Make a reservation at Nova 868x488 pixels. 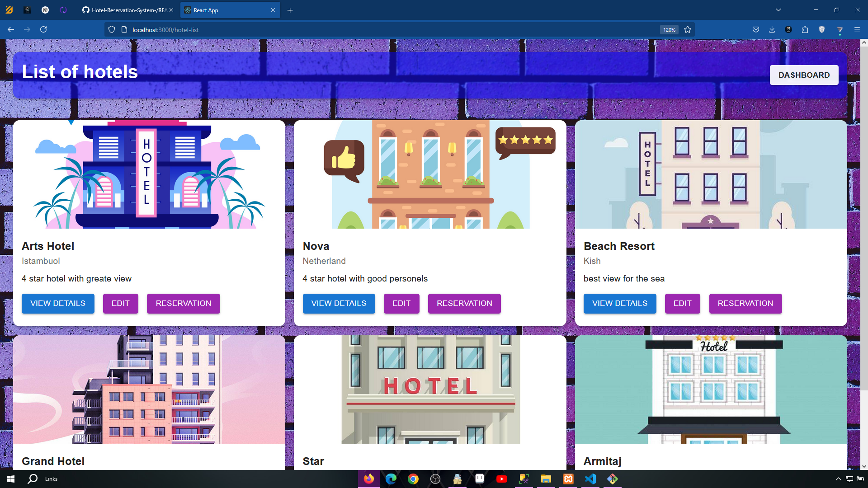(x=464, y=303)
